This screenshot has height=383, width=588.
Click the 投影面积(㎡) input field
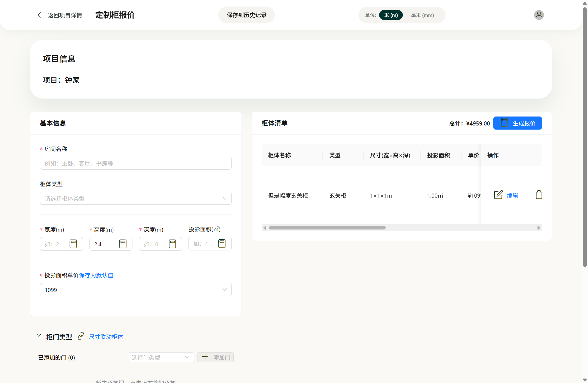pyautogui.click(x=210, y=244)
